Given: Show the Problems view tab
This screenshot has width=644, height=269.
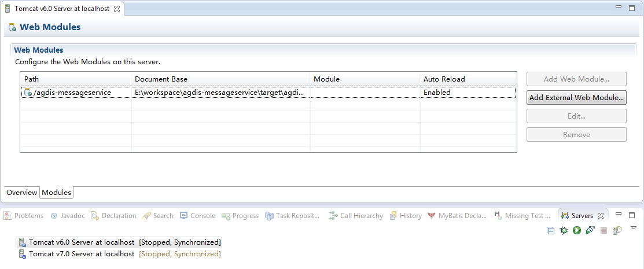Looking at the screenshot, I should pyautogui.click(x=24, y=216).
